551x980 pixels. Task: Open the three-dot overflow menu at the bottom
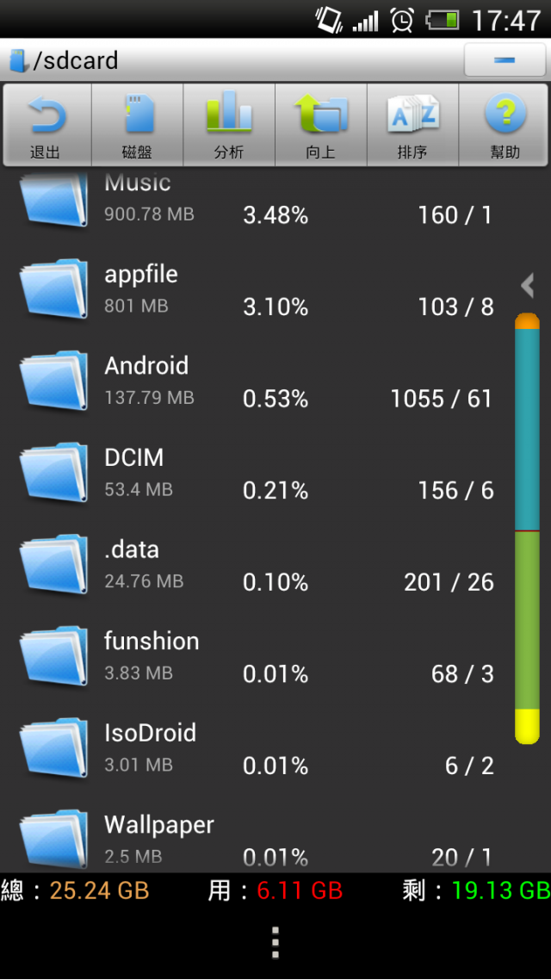[275, 942]
